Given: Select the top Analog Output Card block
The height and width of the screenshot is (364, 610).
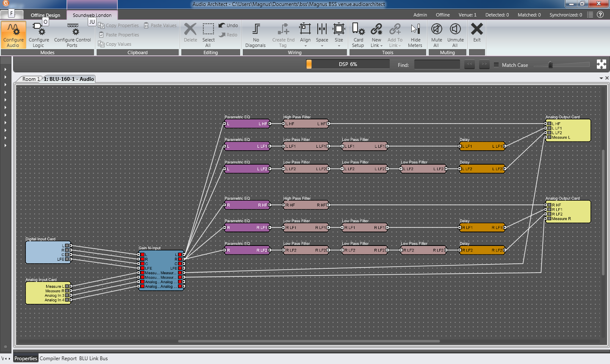Looking at the screenshot, I should point(568,130).
